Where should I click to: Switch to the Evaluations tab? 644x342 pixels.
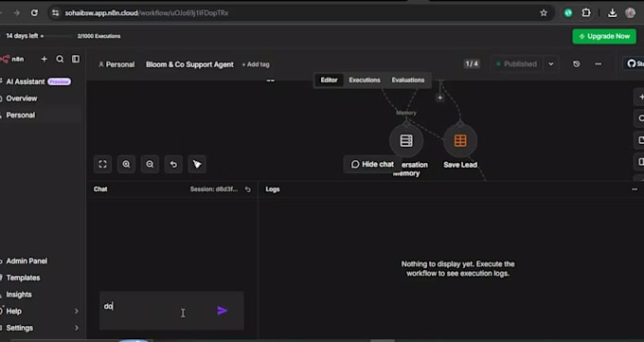408,81
